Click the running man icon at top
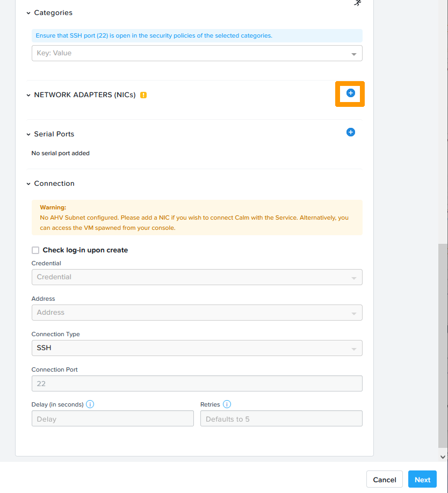 (x=357, y=3)
